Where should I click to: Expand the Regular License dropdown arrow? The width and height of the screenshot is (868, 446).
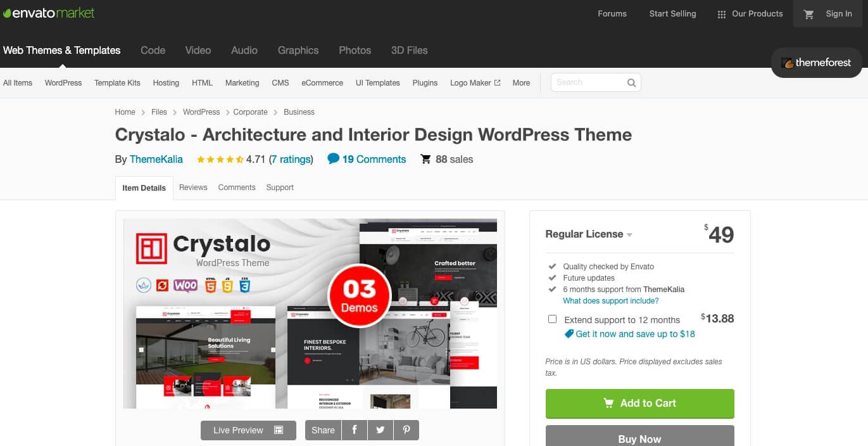pos(629,235)
